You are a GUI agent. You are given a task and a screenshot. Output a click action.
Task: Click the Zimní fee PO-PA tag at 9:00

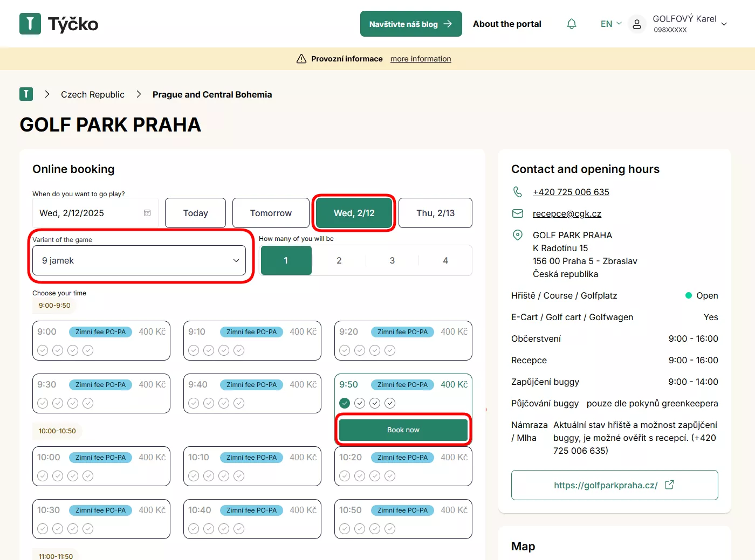pos(100,331)
